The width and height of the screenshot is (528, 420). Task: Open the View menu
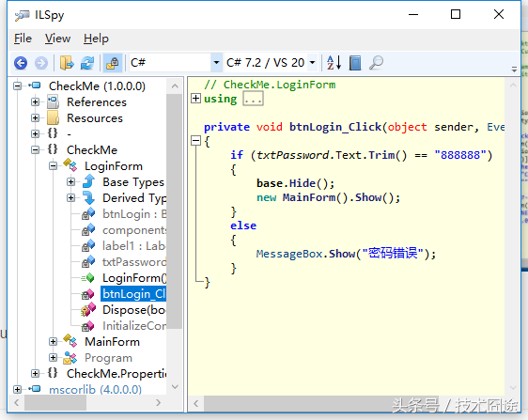57,39
